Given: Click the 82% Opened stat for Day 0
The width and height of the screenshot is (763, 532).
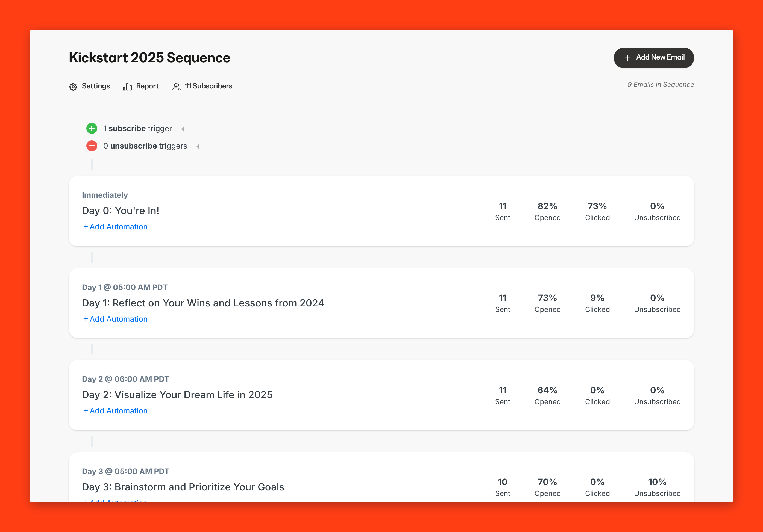Looking at the screenshot, I should pyautogui.click(x=547, y=211).
